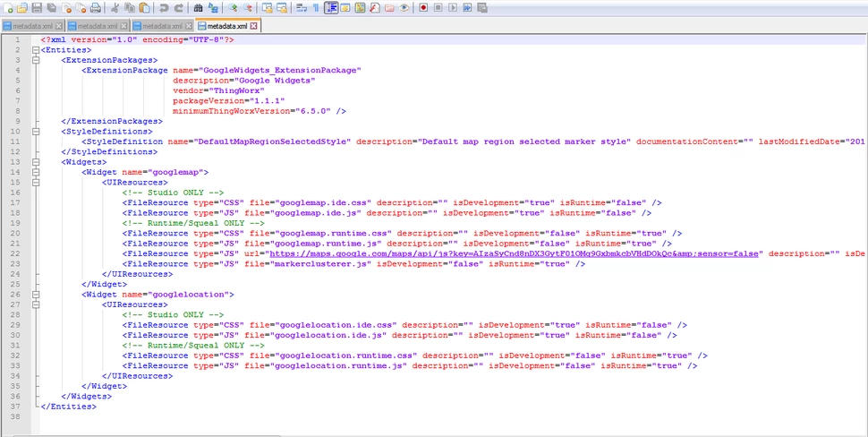This screenshot has height=437, width=868.
Task: Toggle file monitoring eye icon
Action: click(x=404, y=8)
